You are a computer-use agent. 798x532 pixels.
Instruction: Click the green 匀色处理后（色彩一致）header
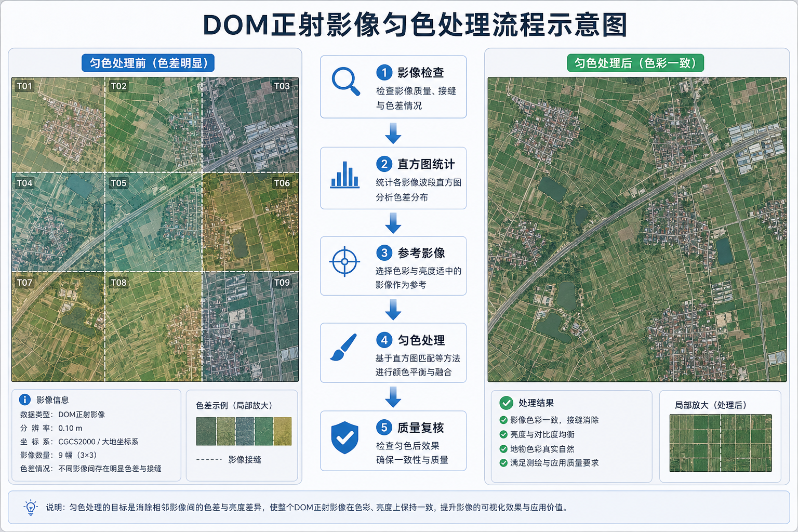click(635, 63)
